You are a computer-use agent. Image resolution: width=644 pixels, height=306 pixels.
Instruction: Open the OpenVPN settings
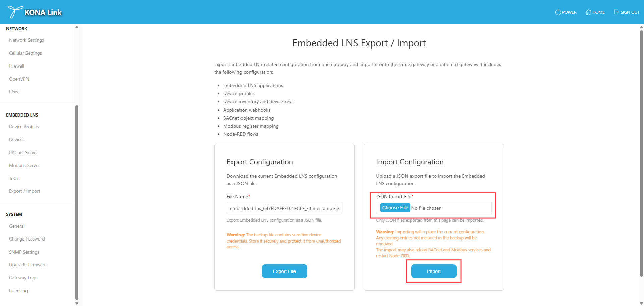click(x=19, y=79)
